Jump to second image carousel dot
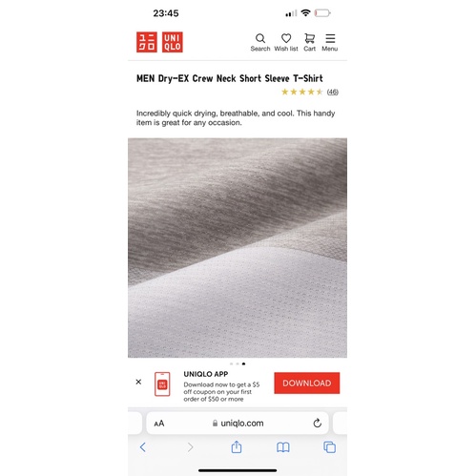Screen dimensions: 476x476 [238, 363]
